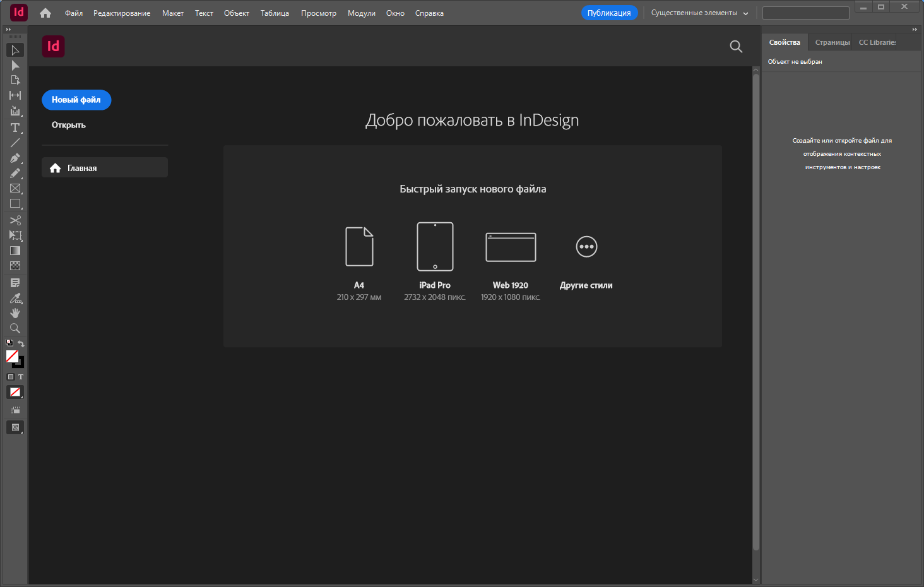Collapse the right panel dock
This screenshot has height=587, width=924.
pyautogui.click(x=915, y=30)
